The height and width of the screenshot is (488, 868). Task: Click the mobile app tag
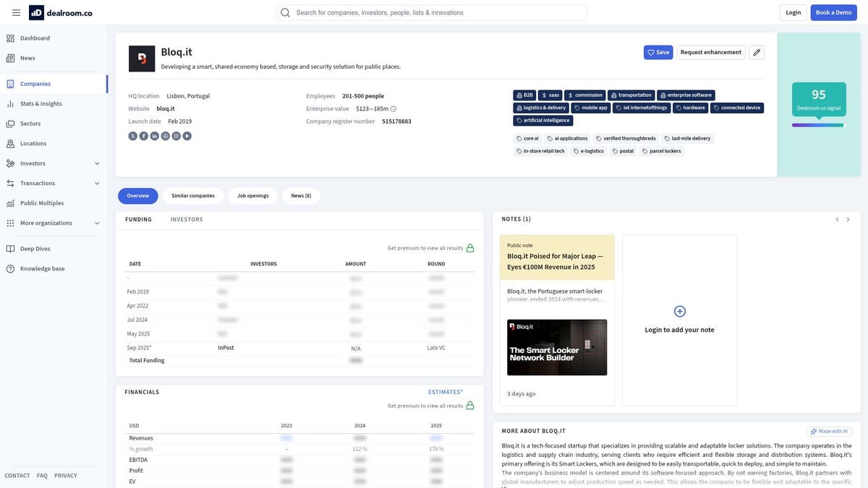(x=591, y=108)
